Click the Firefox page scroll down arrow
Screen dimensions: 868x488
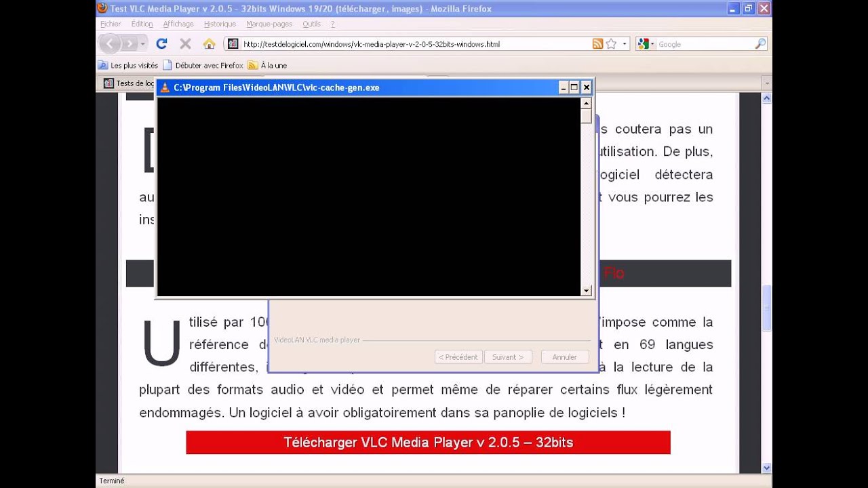coord(767,468)
